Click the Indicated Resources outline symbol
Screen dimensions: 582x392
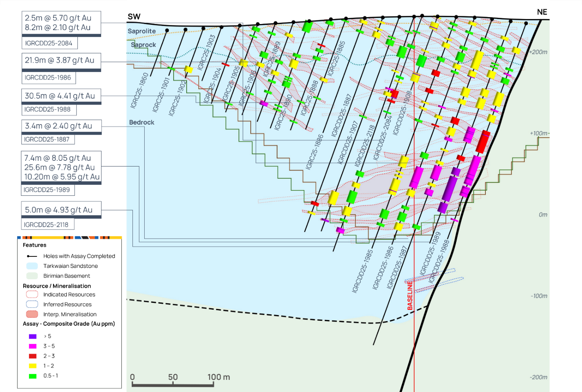tap(32, 294)
